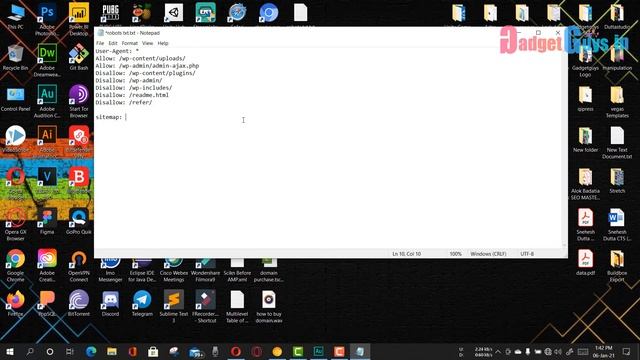Select the Adobe Photoshop desktop icon
The image size is (640, 360).
click(x=47, y=18)
